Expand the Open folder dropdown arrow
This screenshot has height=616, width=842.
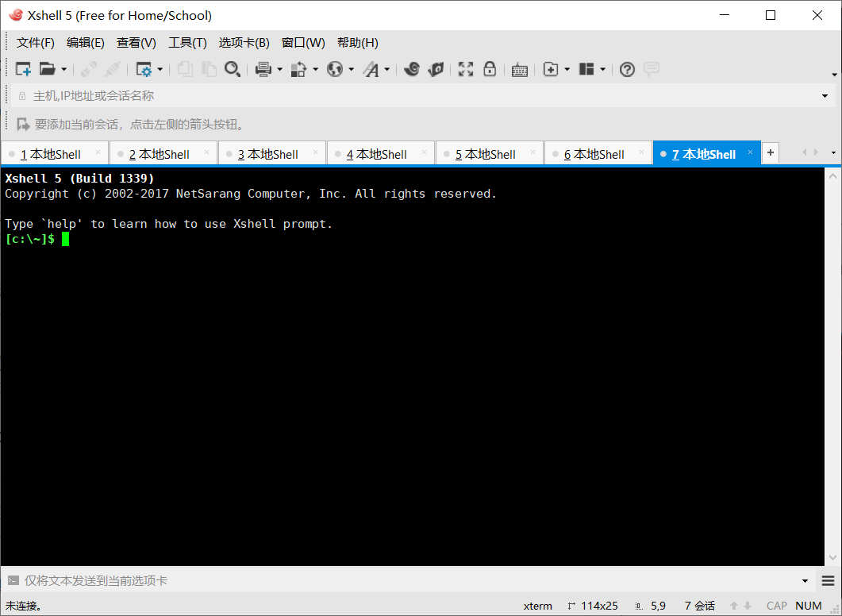point(64,70)
